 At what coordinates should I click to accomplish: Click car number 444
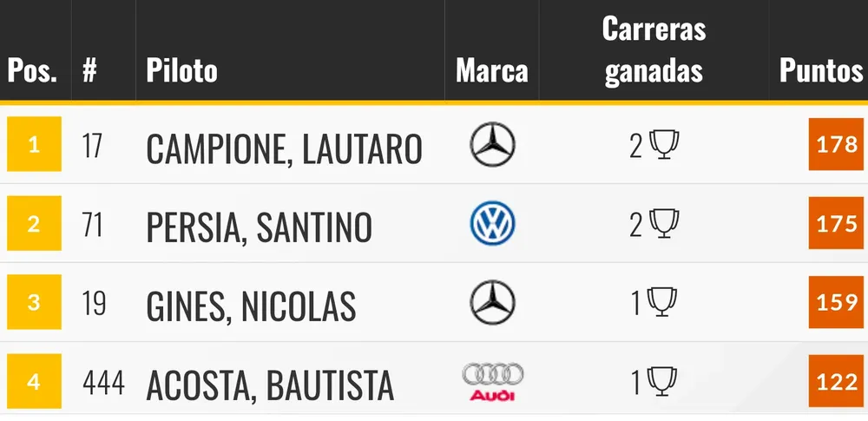pos(103,383)
